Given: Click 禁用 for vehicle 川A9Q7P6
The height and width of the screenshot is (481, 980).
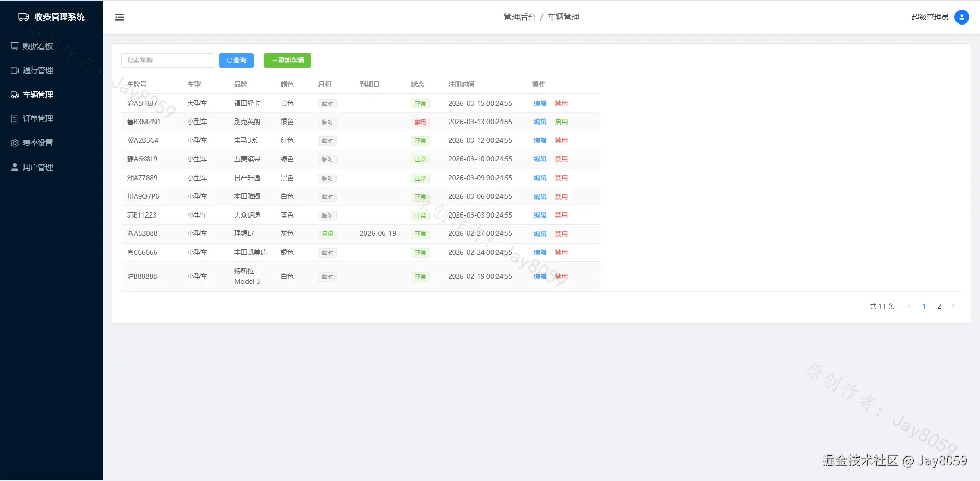Looking at the screenshot, I should (x=561, y=197).
